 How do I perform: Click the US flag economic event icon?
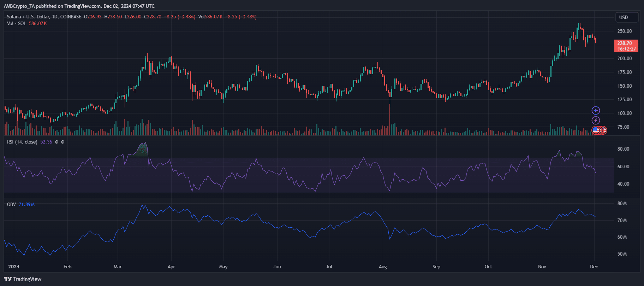(x=596, y=130)
